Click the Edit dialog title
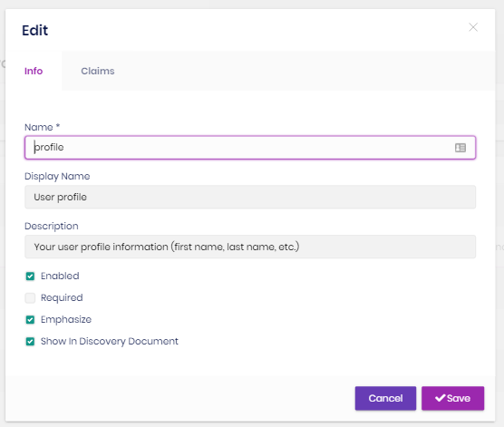 point(35,31)
